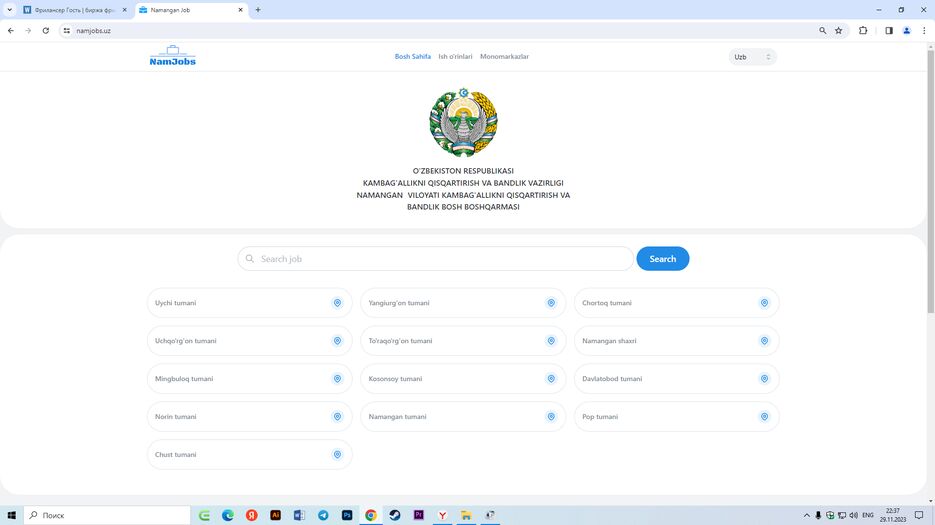The image size is (935, 525).
Task: Select the Norin tumani district
Action: (249, 416)
